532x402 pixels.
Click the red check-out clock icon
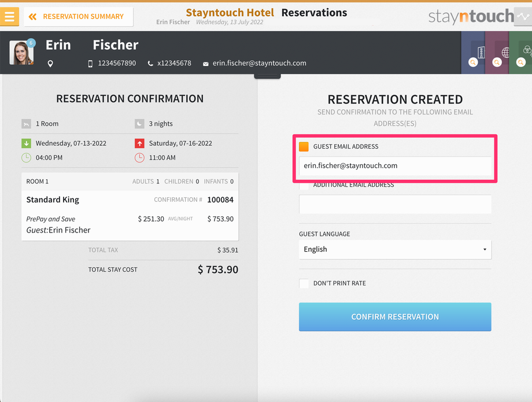coord(139,158)
